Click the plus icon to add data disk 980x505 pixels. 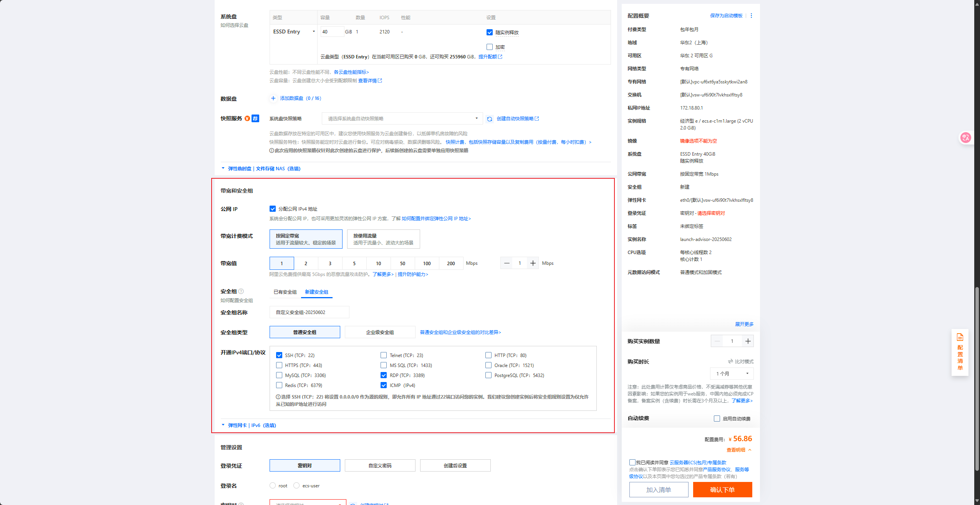(x=273, y=98)
